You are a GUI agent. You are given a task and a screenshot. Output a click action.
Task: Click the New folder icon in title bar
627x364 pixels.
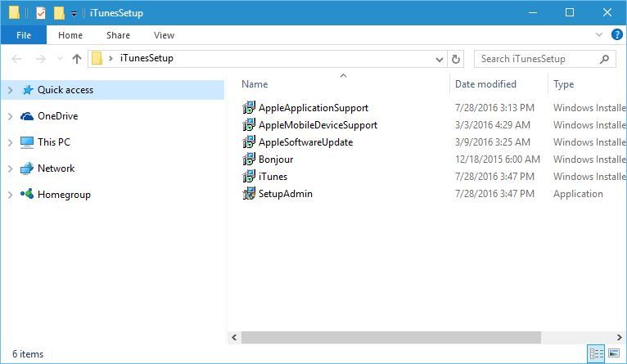[59, 13]
